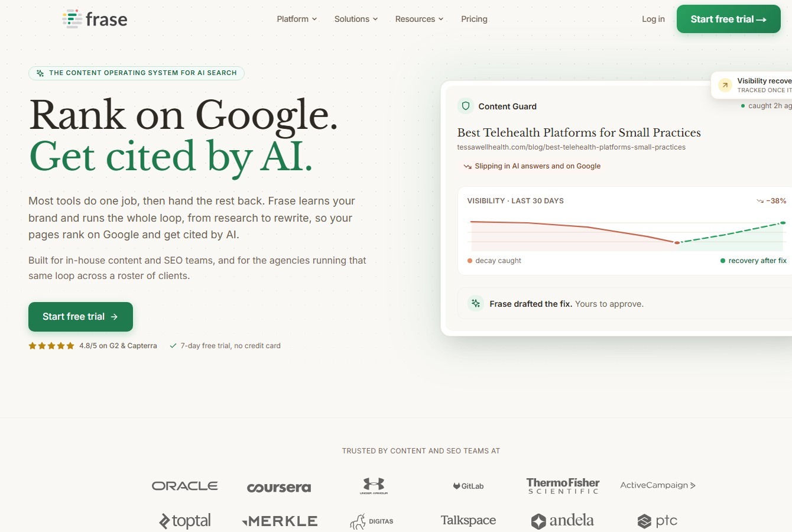The image size is (792, 532).
Task: Click the Toptal logo
Action: point(185,521)
